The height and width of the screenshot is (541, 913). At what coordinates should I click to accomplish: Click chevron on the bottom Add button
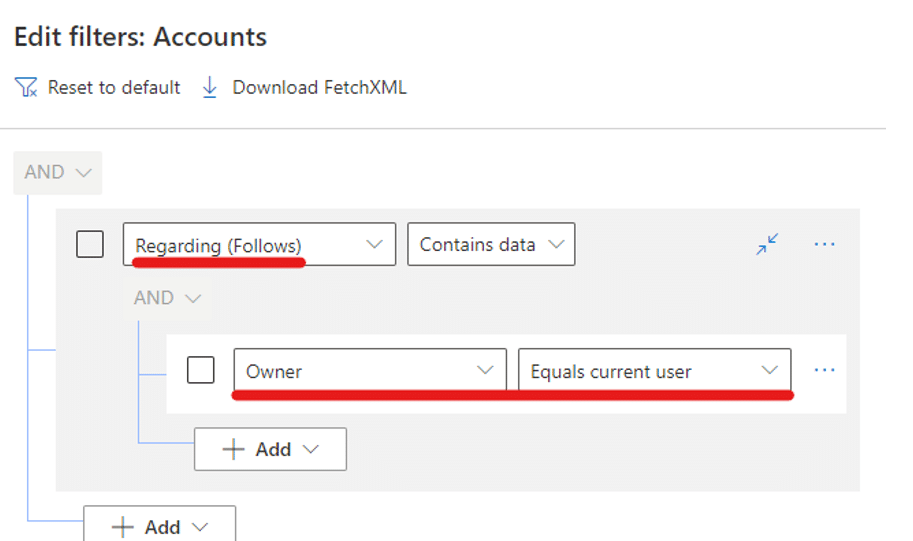pos(199,527)
